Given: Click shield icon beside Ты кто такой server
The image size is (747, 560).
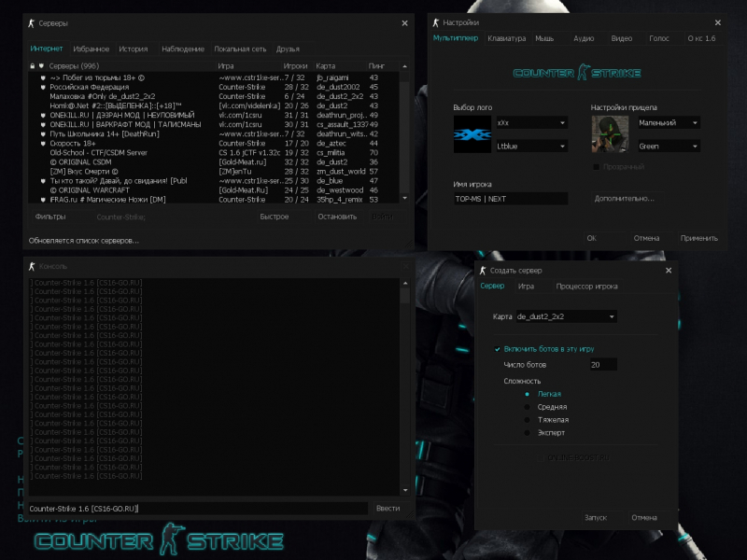Looking at the screenshot, I should point(43,181).
